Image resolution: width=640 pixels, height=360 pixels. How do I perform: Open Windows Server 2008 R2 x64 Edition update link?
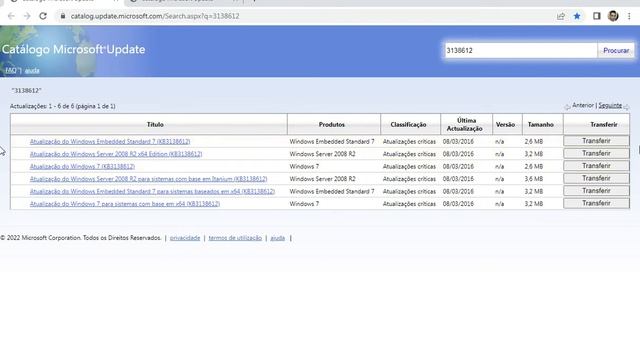point(116,154)
